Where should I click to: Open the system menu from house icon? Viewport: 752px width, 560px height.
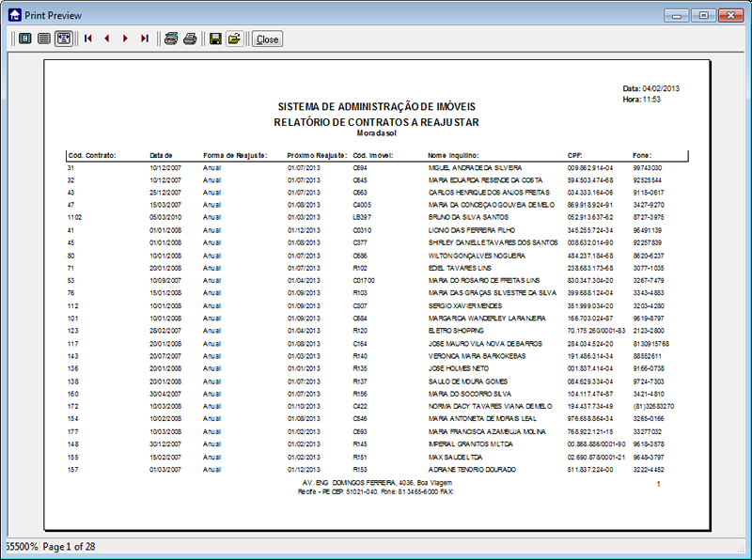[13, 15]
